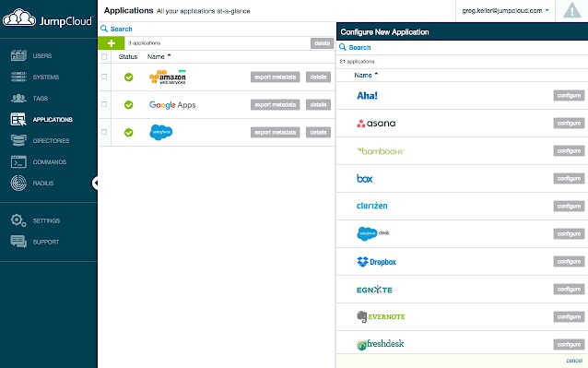Open details for Amazon Web Services
588x368 pixels.
tap(318, 77)
